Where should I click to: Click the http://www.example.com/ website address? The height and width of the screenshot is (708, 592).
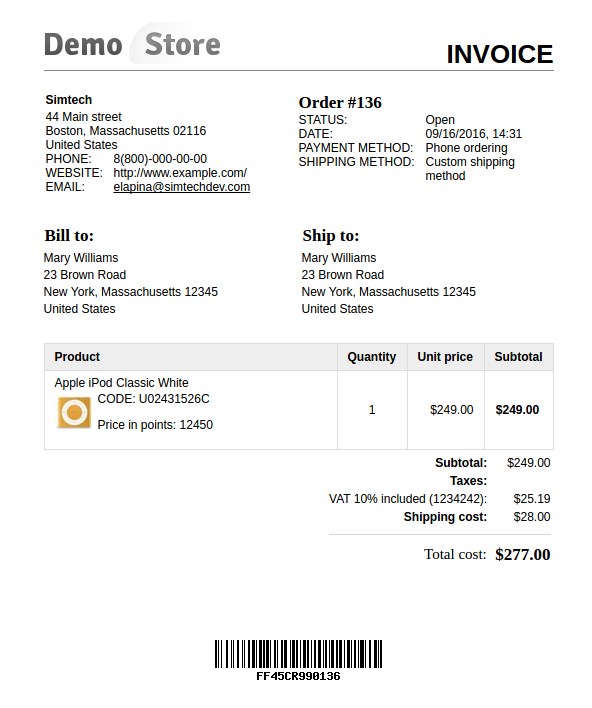(180, 173)
